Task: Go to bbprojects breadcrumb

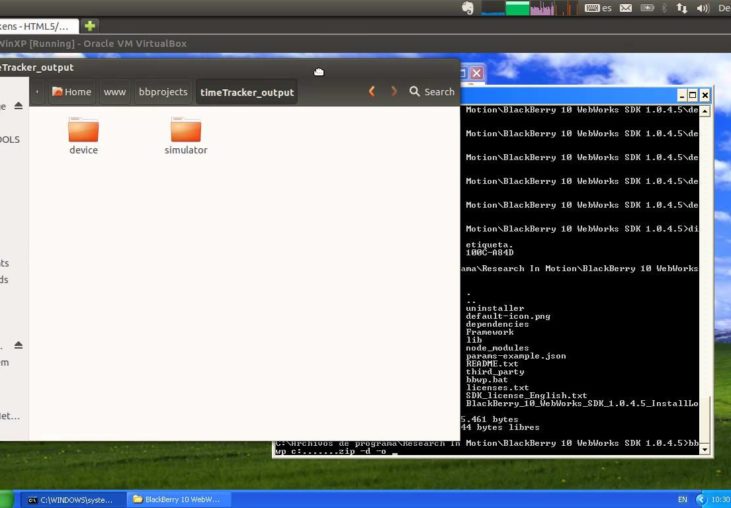Action: 162,91
